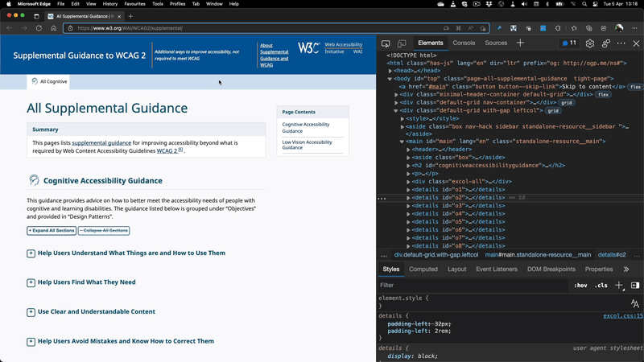Click the W3C logo

(308, 48)
